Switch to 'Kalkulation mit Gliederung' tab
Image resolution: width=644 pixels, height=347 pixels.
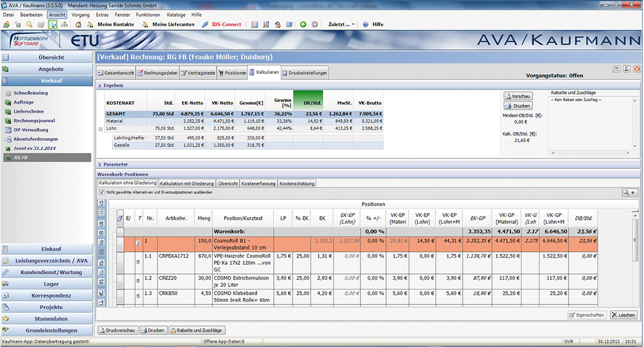tap(187, 183)
